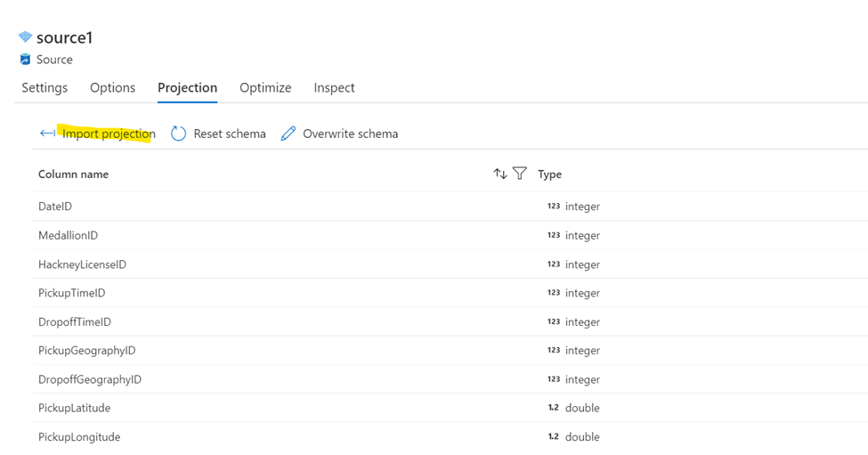Click the double type of PickupLongitude

point(582,436)
